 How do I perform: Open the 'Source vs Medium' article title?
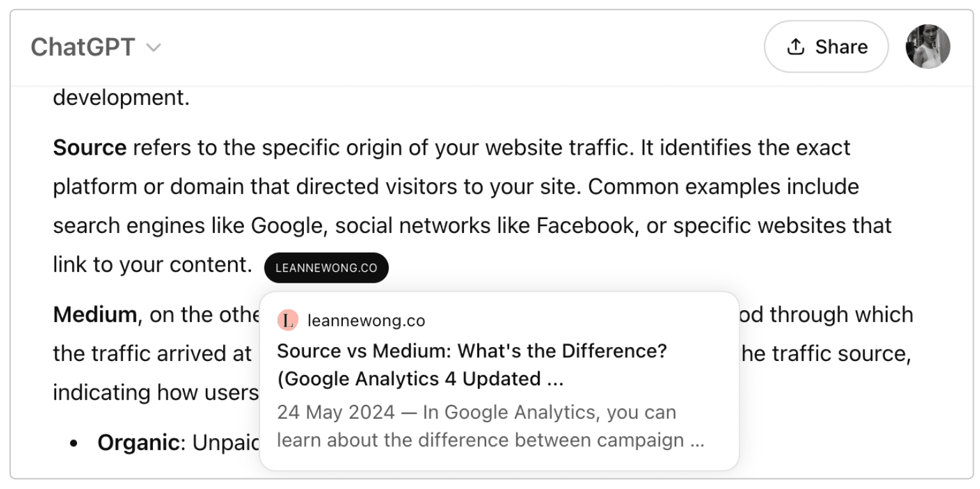[472, 351]
